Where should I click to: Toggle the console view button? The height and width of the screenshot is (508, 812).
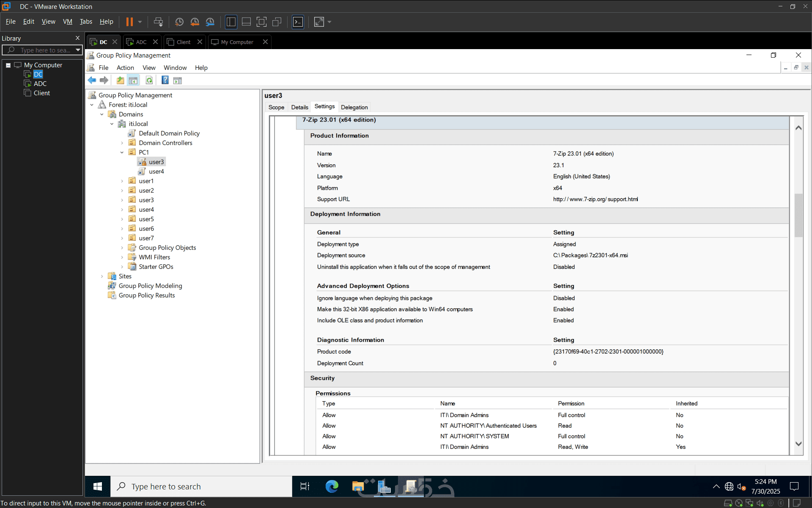coord(298,22)
